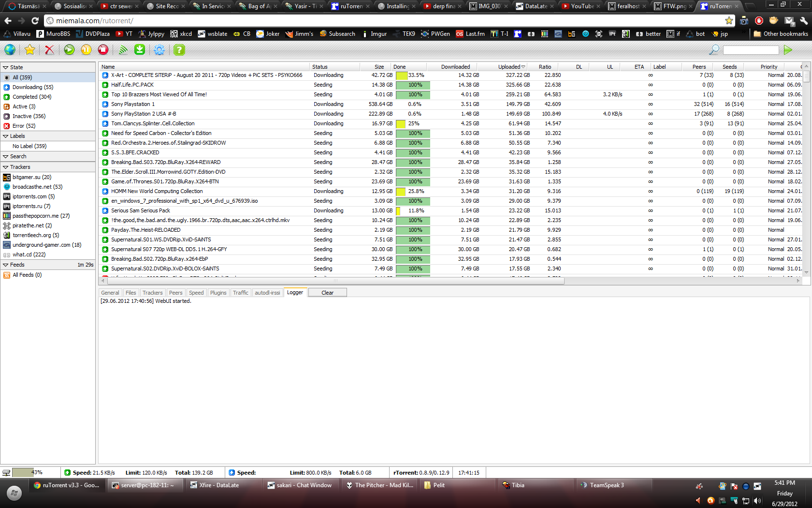Viewport: 812px width, 508px height.
Task: Open ruTorrent settings gear icon
Action: [x=159, y=50]
